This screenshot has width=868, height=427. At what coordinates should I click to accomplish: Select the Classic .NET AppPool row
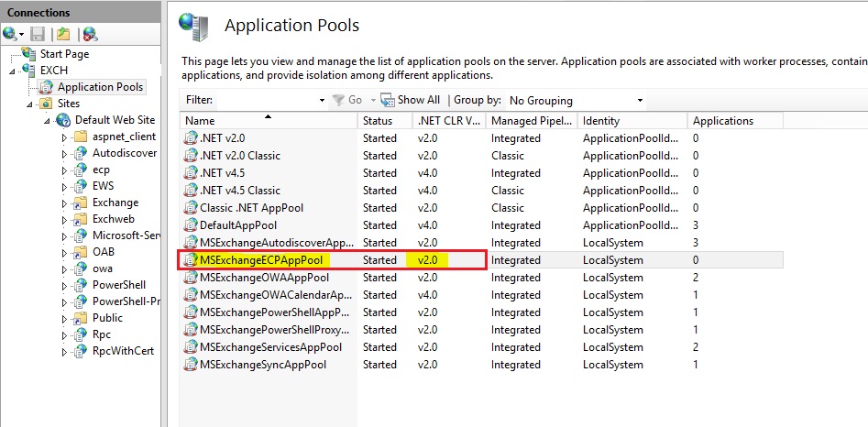(481, 208)
